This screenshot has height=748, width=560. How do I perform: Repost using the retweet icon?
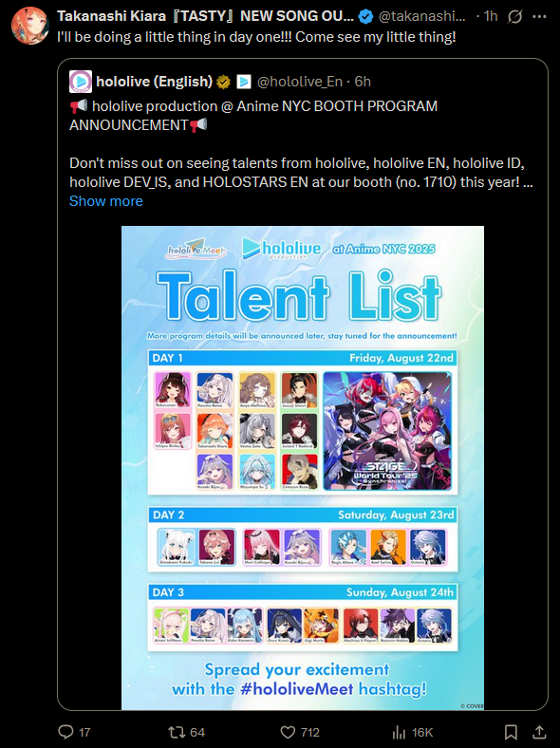click(x=176, y=732)
